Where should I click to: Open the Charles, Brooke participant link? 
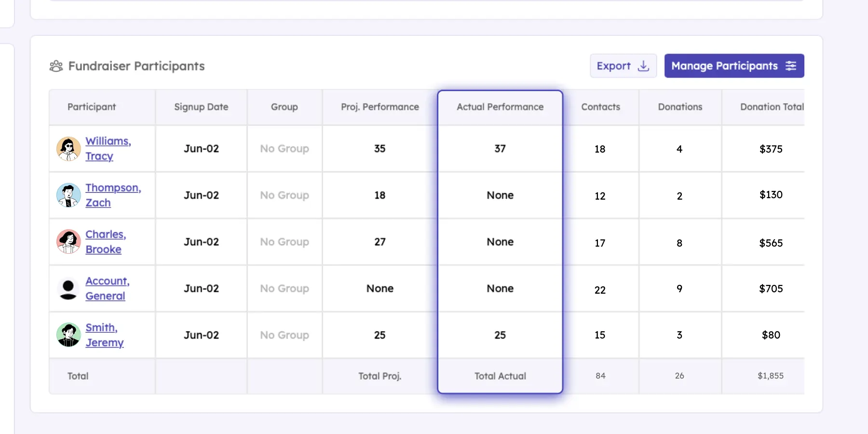pyautogui.click(x=106, y=242)
